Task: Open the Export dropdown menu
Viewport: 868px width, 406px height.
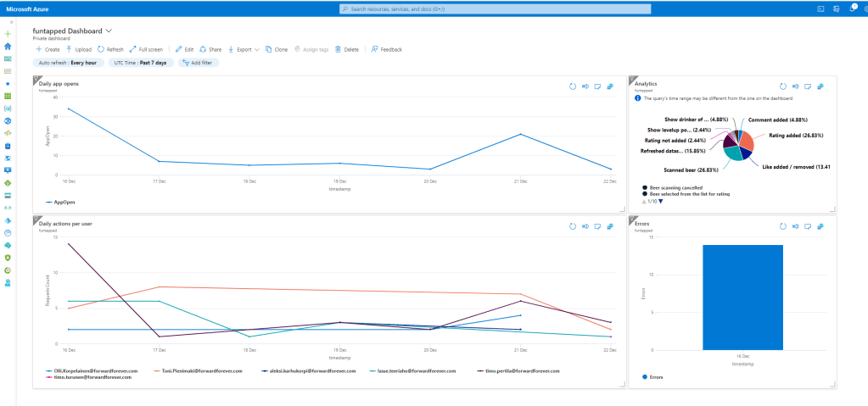Action: pos(245,49)
